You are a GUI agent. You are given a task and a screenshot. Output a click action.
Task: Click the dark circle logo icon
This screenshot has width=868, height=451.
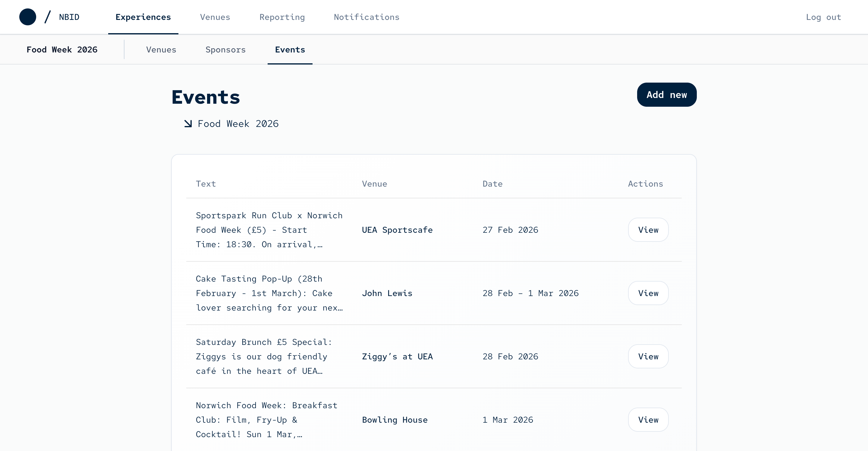point(28,17)
